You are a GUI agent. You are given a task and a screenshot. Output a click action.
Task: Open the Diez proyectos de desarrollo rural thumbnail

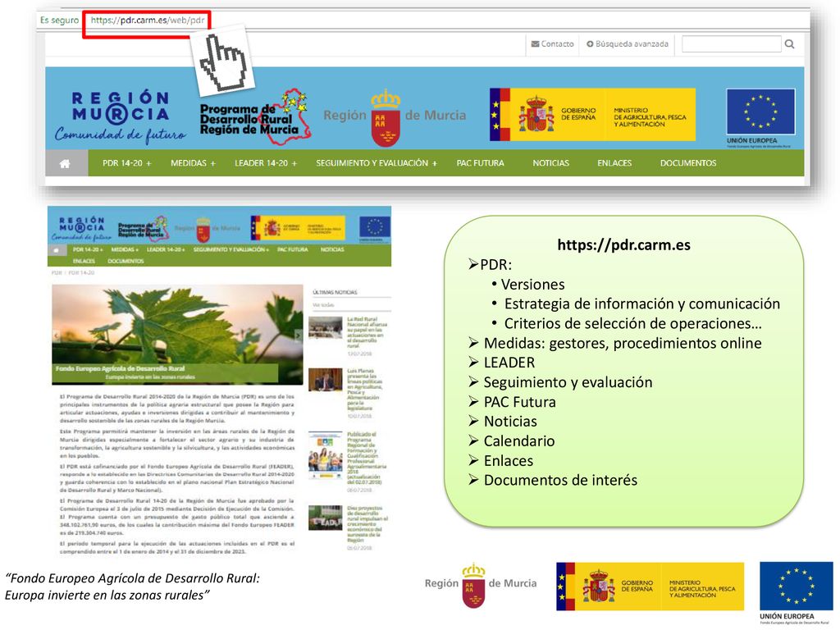(325, 518)
